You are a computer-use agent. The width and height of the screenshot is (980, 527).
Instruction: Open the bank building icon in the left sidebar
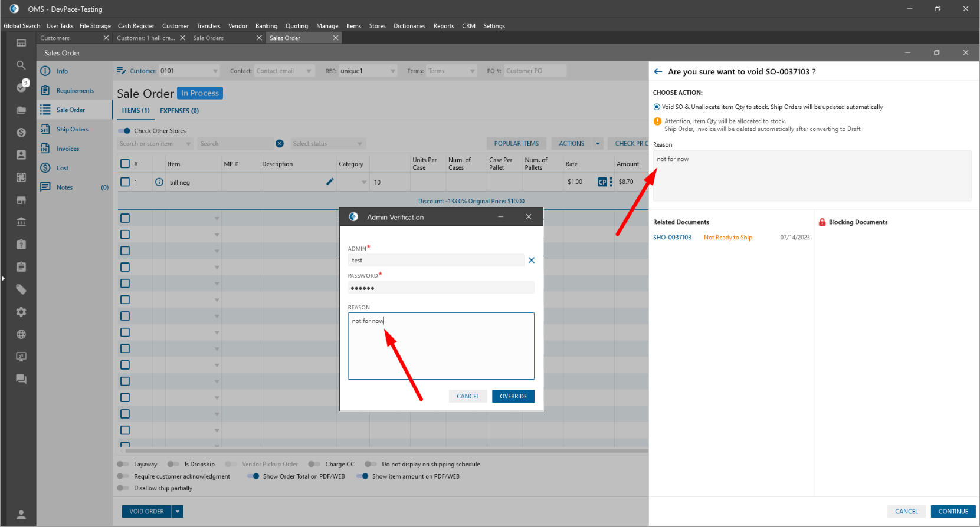[21, 222]
